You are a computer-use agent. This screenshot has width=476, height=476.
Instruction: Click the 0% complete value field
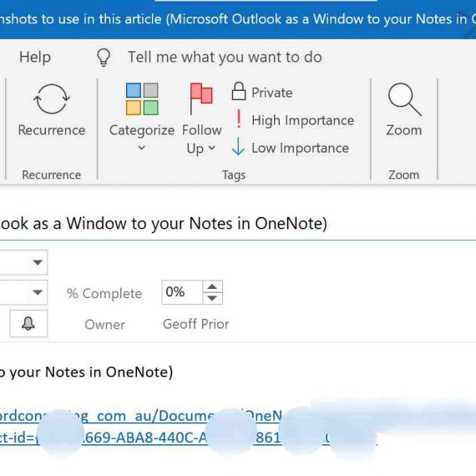182,292
